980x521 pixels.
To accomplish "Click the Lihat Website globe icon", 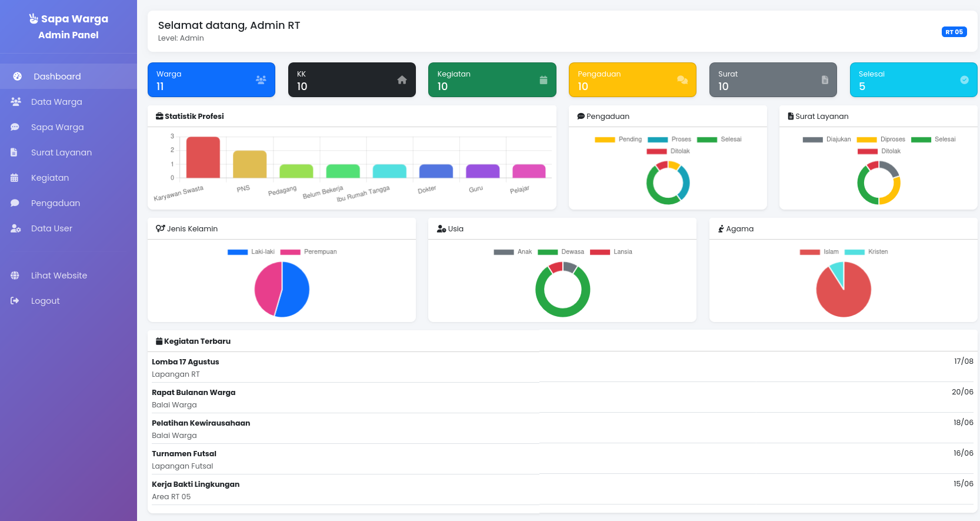I will (15, 276).
